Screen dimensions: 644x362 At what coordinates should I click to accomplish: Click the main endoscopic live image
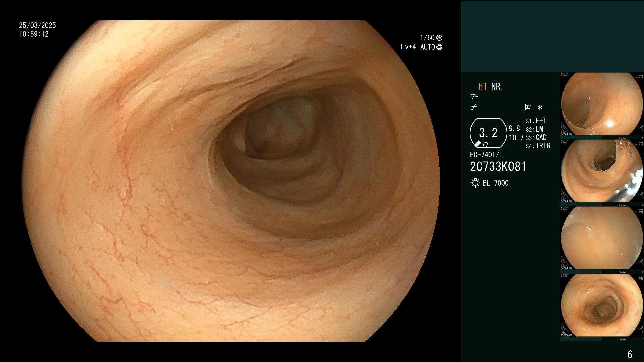pyautogui.click(x=231, y=181)
